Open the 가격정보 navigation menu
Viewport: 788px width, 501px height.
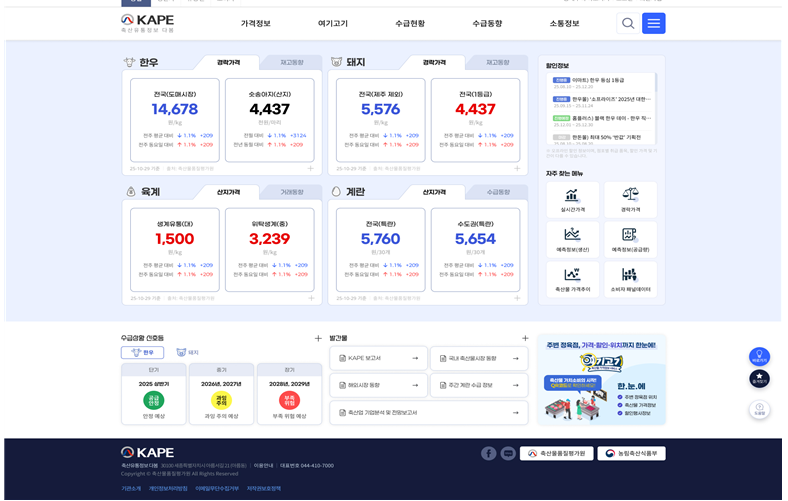pos(255,23)
